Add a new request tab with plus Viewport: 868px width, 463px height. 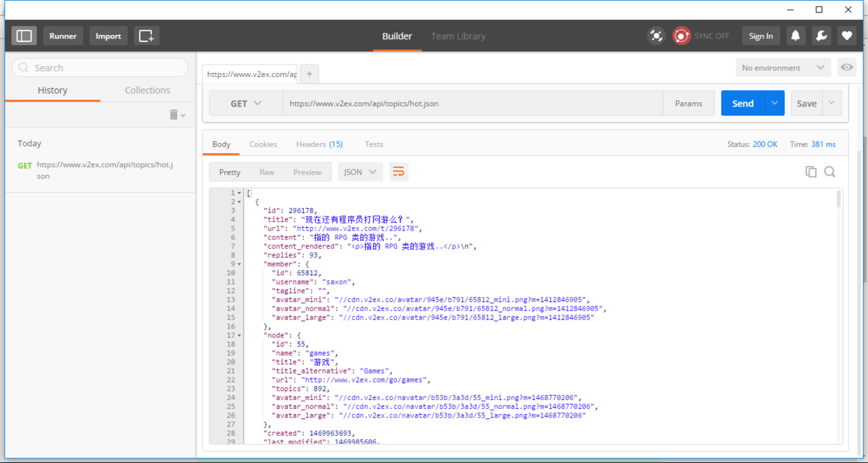[x=309, y=74]
